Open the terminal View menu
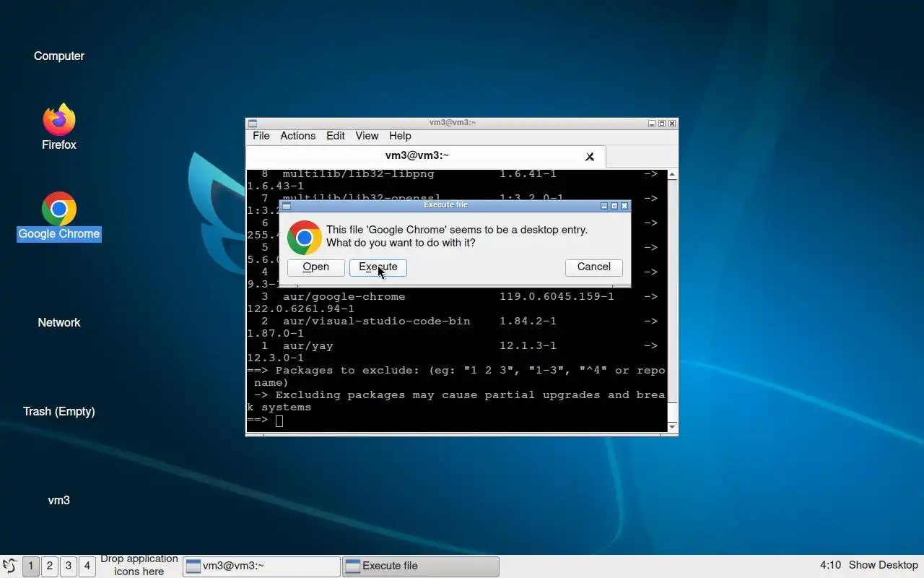 pos(367,136)
